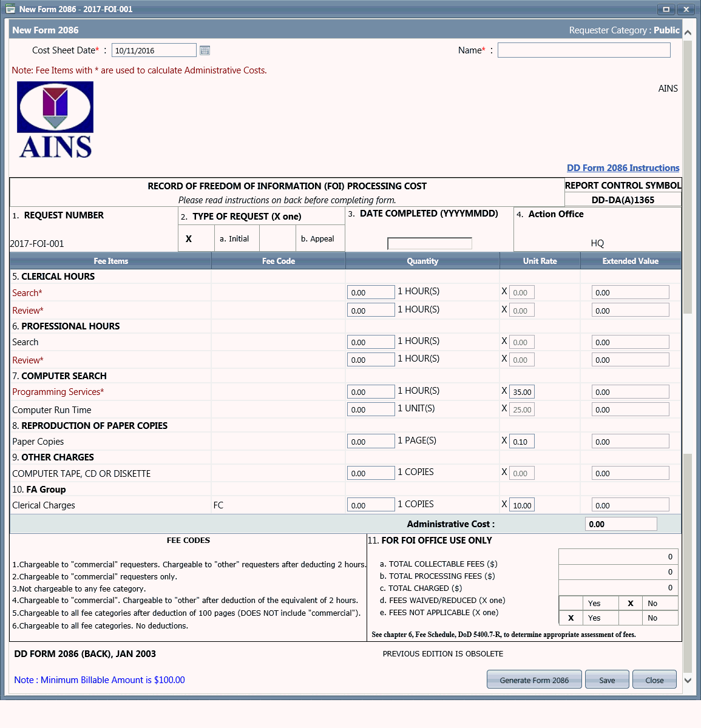Click the FC fee code for Clerical Charges
This screenshot has width=701, height=728.
tap(218, 505)
